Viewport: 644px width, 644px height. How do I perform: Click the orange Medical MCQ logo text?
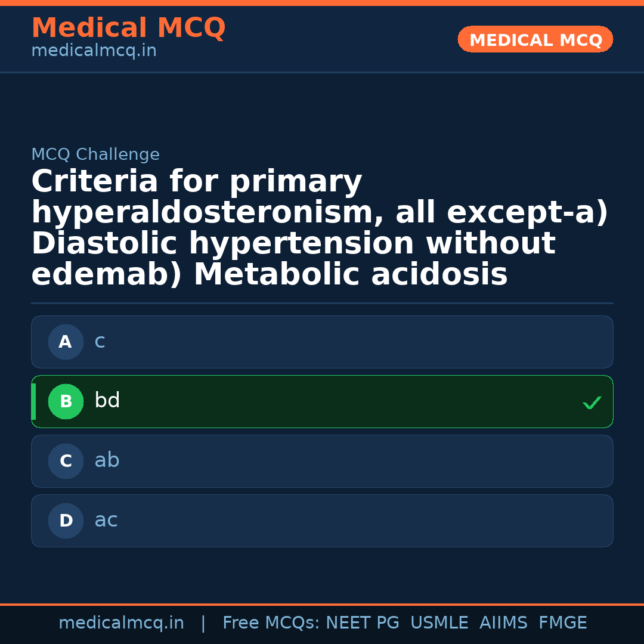[128, 27]
